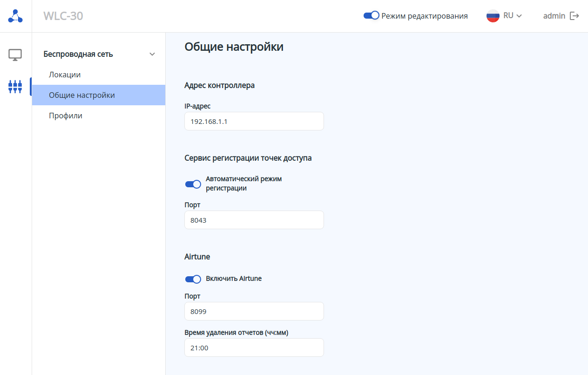Click the admin username link
The image size is (588, 375).
(554, 16)
